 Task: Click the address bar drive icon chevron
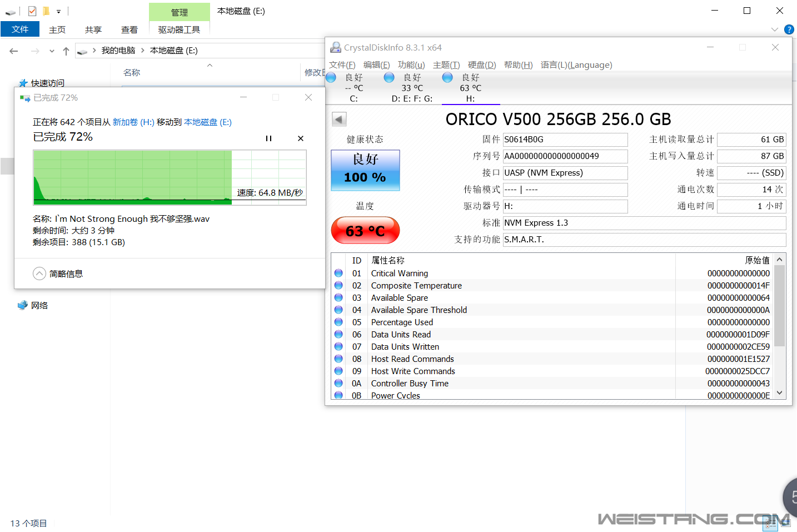[94, 51]
